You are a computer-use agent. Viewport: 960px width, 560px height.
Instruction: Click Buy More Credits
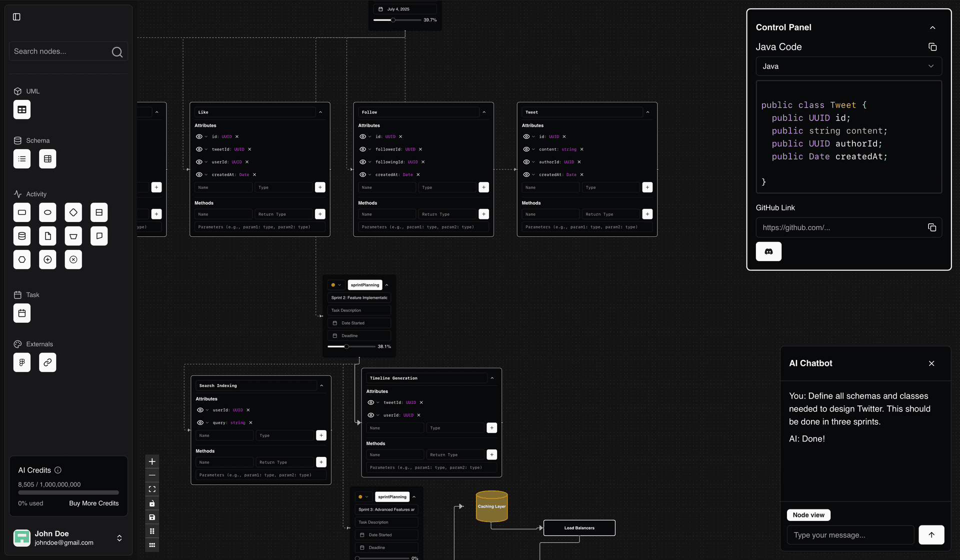(93, 503)
